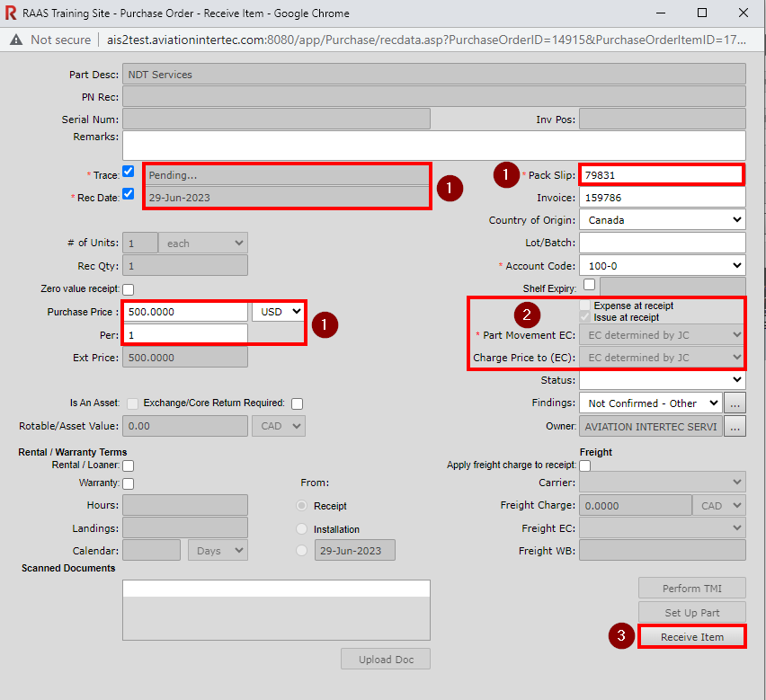The width and height of the screenshot is (766, 700).
Task: Click the Set Up Part button
Action: 691,613
